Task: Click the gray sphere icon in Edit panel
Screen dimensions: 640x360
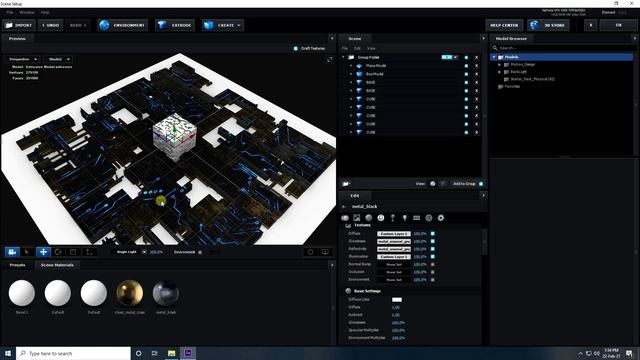Action: 369,218
